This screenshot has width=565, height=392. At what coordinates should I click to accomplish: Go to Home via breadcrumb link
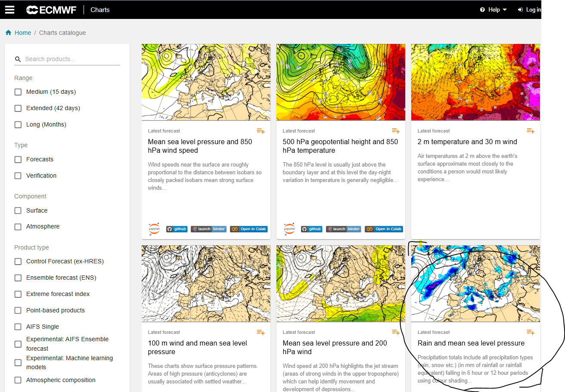[23, 33]
